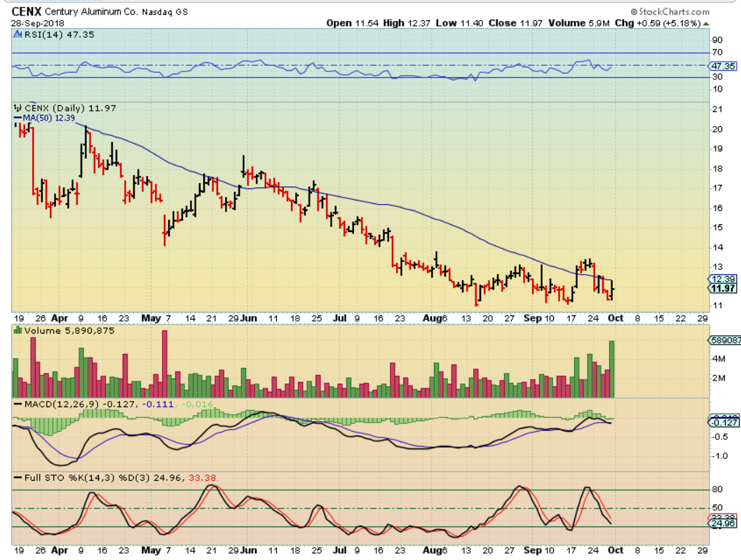The height and width of the screenshot is (560, 741).
Task: Click the Jun label on price chart date axis
Action: point(249,318)
